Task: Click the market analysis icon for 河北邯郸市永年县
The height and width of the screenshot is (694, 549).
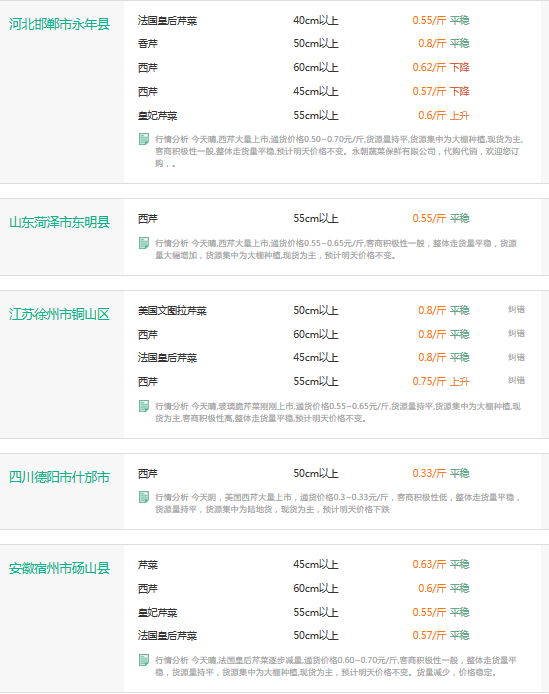Action: point(144,139)
